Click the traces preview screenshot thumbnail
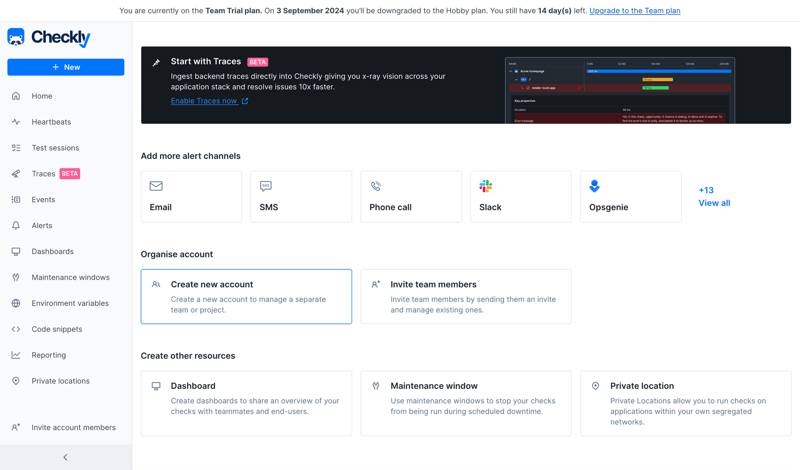800x470 pixels. [x=620, y=90]
